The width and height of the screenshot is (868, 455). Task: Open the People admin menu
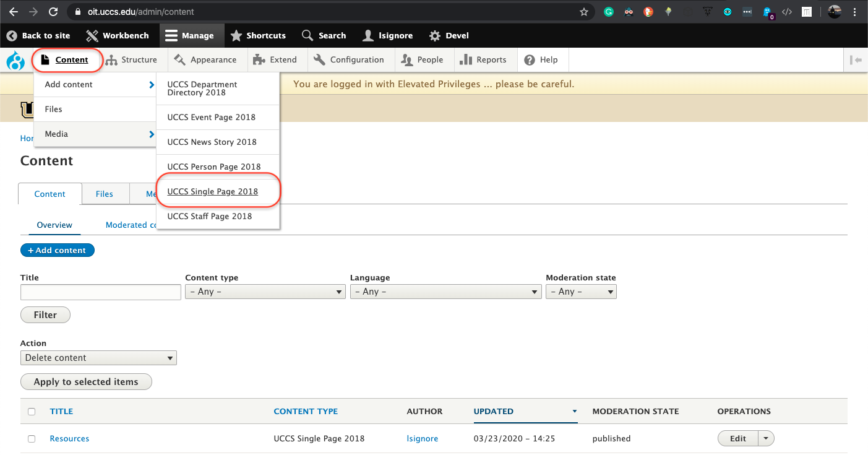point(423,60)
